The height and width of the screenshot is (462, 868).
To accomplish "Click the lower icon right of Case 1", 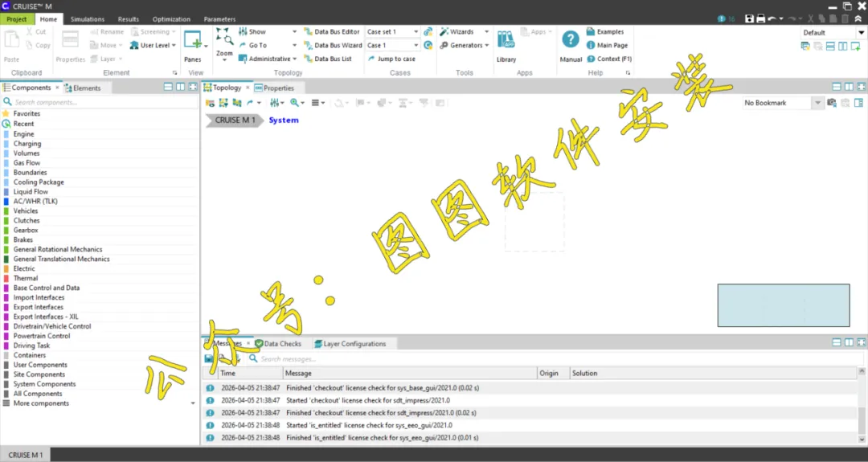I will [428, 45].
